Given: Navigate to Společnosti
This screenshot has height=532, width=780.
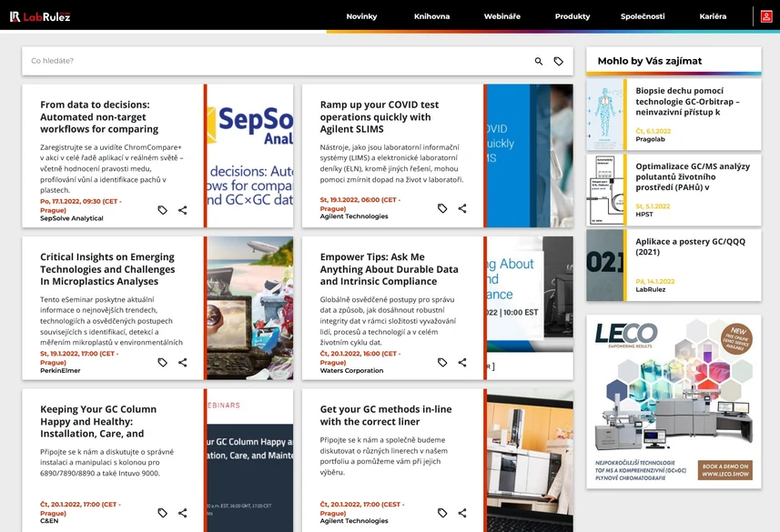Looking at the screenshot, I should coord(643,16).
